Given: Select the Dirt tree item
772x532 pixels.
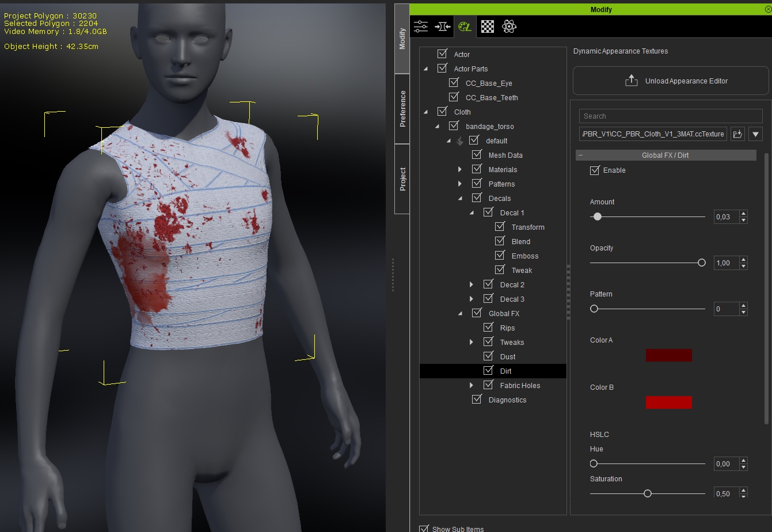Looking at the screenshot, I should pyautogui.click(x=505, y=371).
